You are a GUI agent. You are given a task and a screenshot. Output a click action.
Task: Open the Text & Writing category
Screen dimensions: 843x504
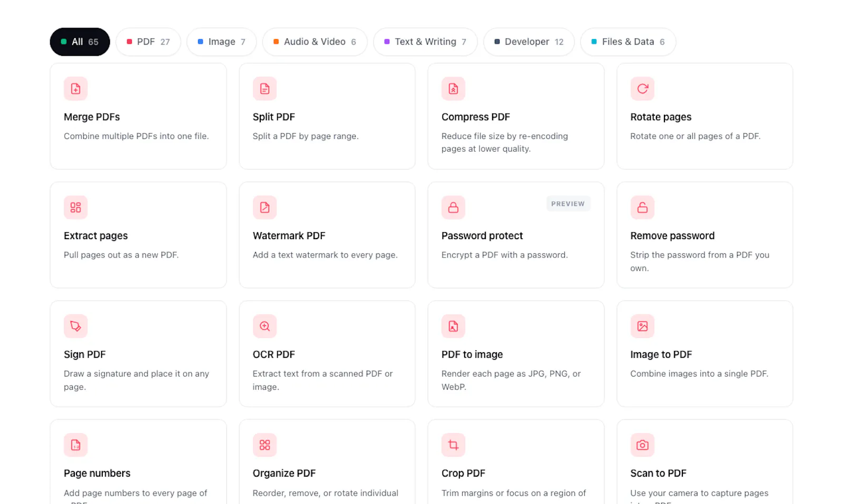click(425, 42)
